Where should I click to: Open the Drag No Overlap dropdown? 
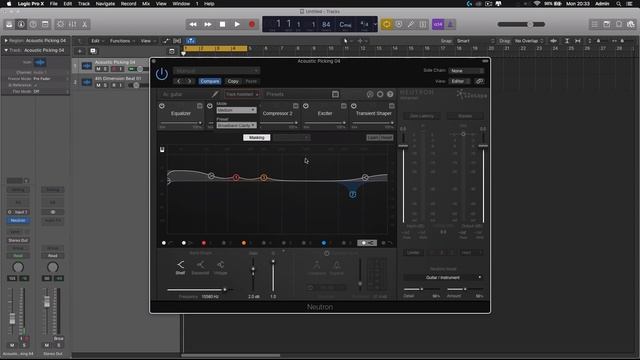click(x=529, y=41)
